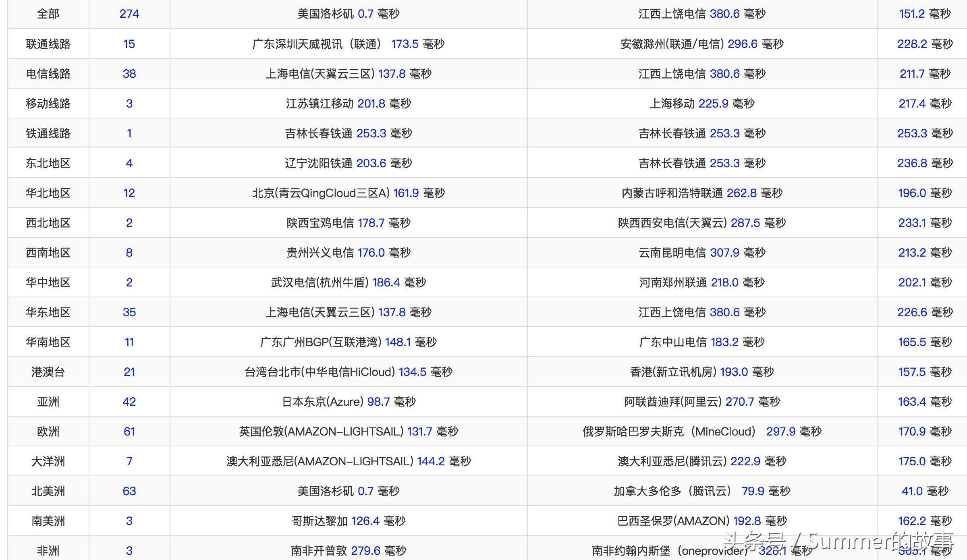Image resolution: width=967 pixels, height=560 pixels.
Task: Click the 35 count for 华东地区
Action: click(x=129, y=312)
